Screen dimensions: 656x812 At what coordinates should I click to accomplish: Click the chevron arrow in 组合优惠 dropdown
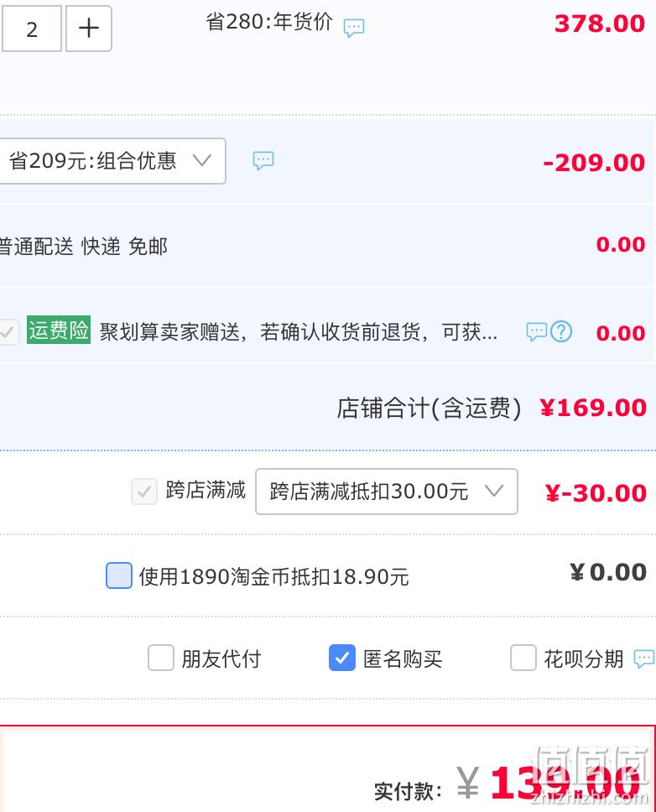[x=202, y=160]
